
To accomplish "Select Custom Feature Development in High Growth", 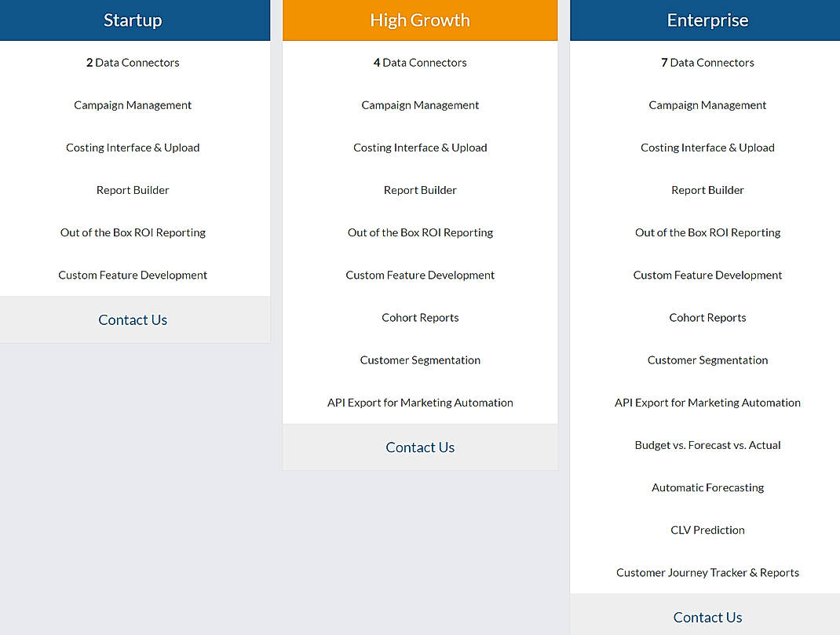I will [x=420, y=275].
